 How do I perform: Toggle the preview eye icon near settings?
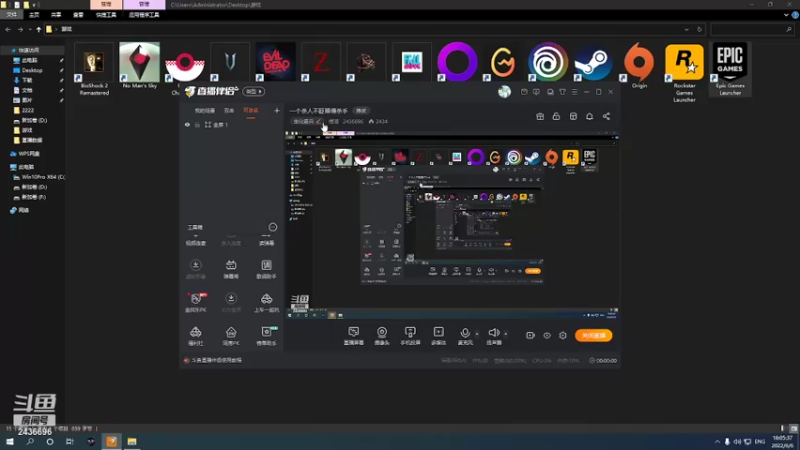546,335
